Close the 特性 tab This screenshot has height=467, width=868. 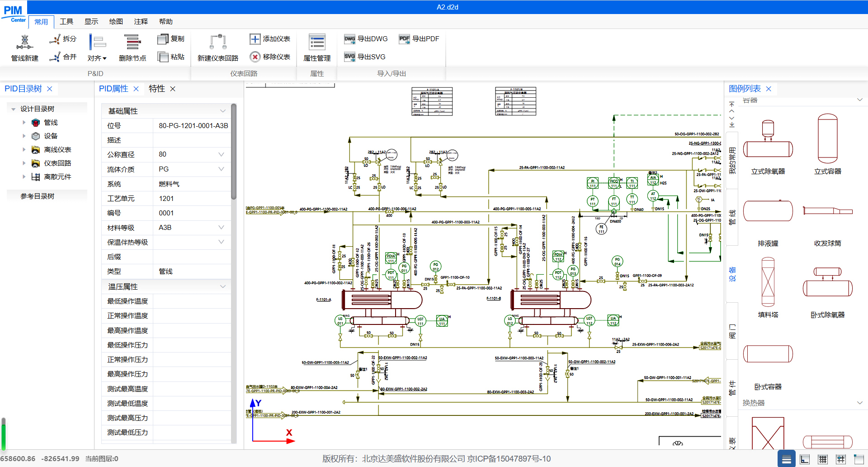tap(173, 89)
